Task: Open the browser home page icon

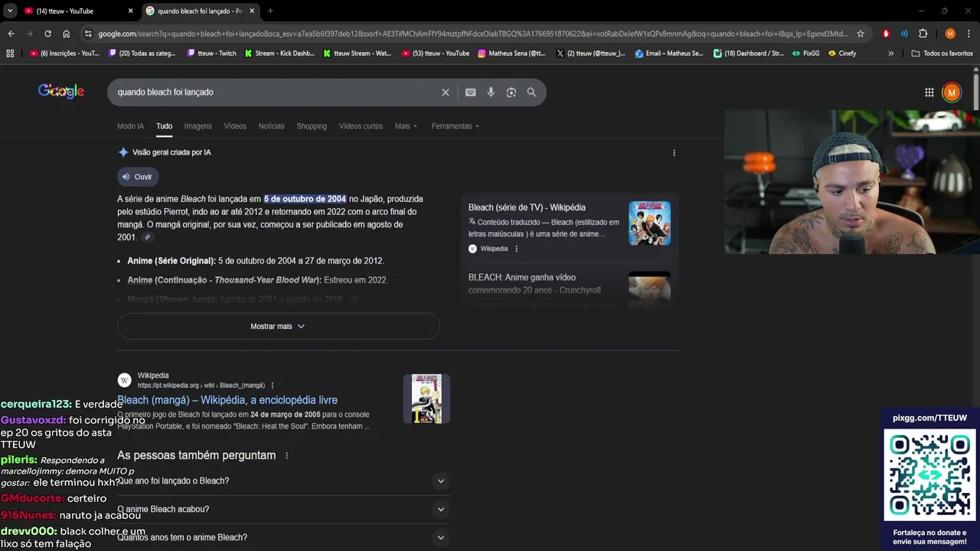Action: coord(66,34)
